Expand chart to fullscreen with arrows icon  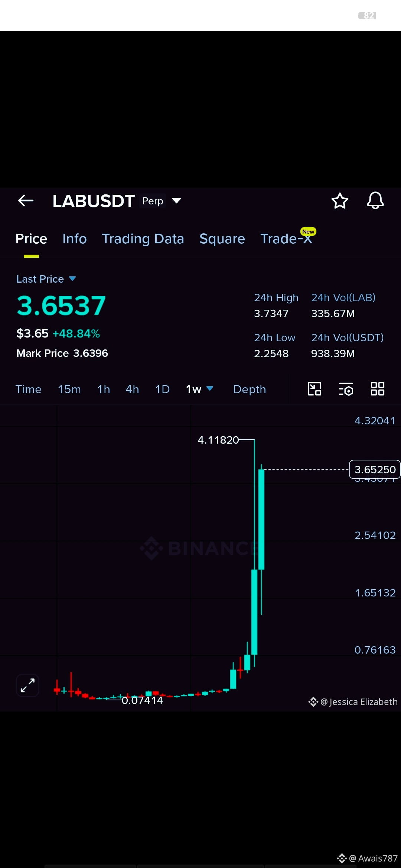[28, 685]
